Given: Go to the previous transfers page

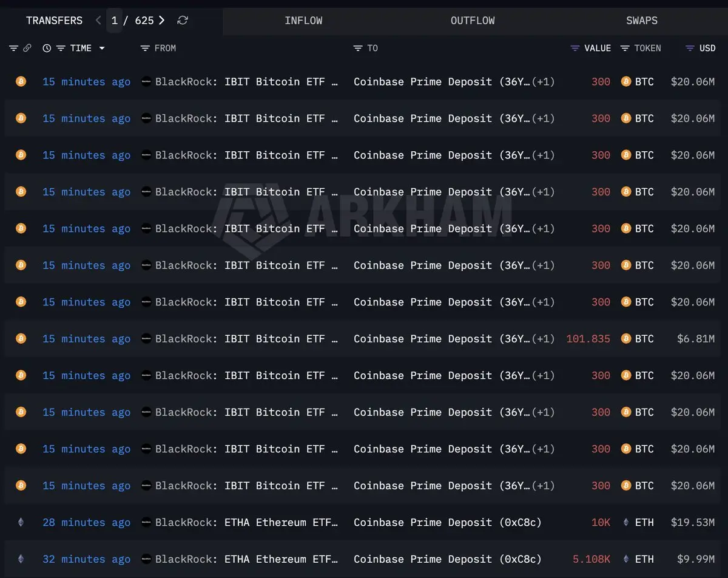Looking at the screenshot, I should (x=98, y=21).
